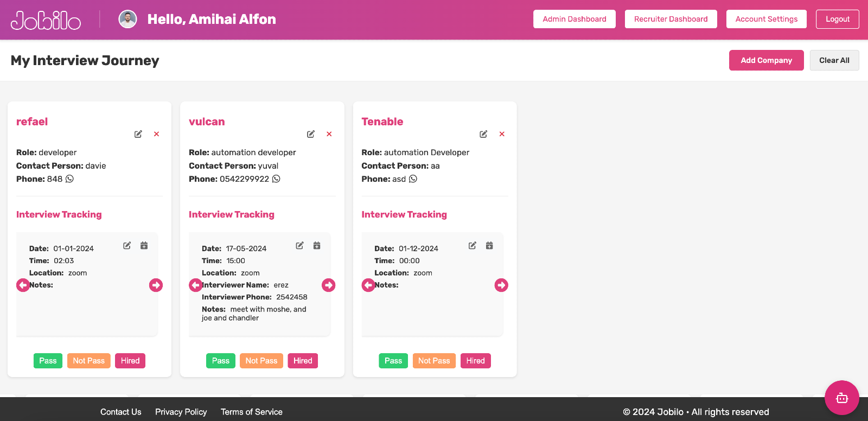Image resolution: width=868 pixels, height=421 pixels.
Task: Click the refael company title
Action: coord(32,122)
